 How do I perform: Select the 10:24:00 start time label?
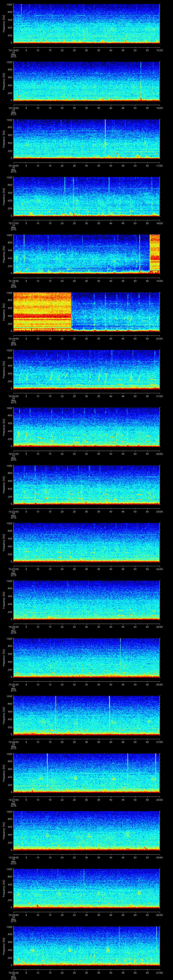tap(13, 627)
